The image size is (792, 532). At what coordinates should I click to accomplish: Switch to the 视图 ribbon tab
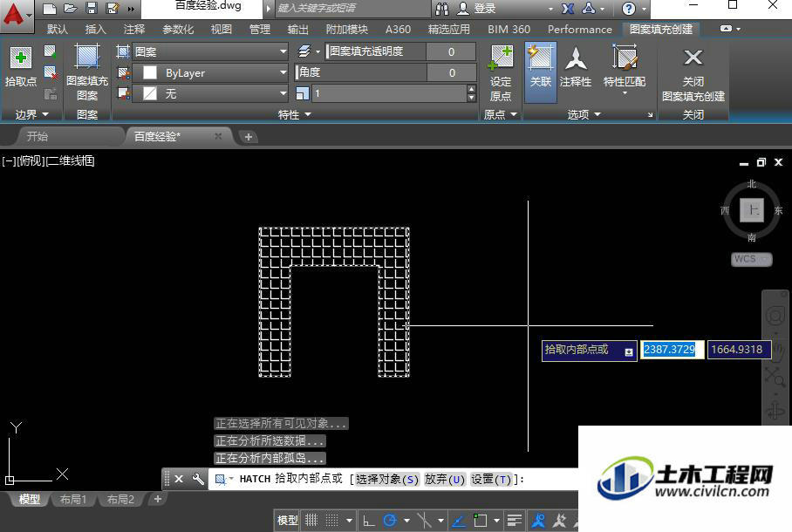coord(222,30)
